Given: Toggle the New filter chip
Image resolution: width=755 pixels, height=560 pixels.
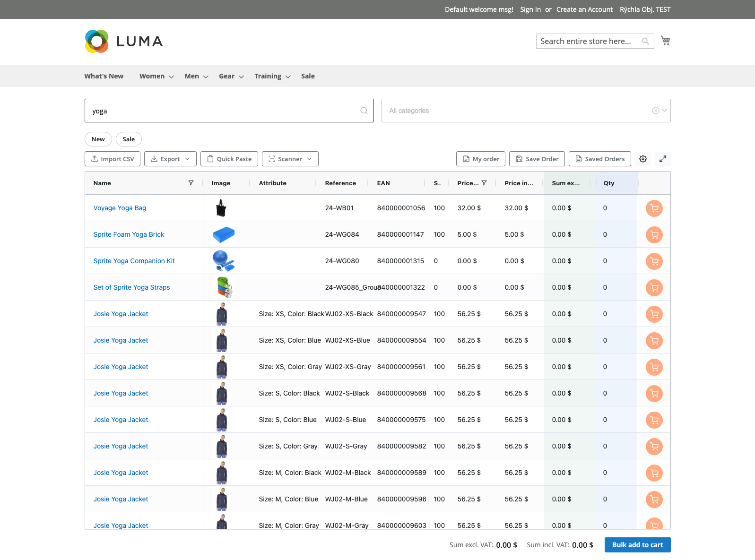Looking at the screenshot, I should pyautogui.click(x=98, y=139).
